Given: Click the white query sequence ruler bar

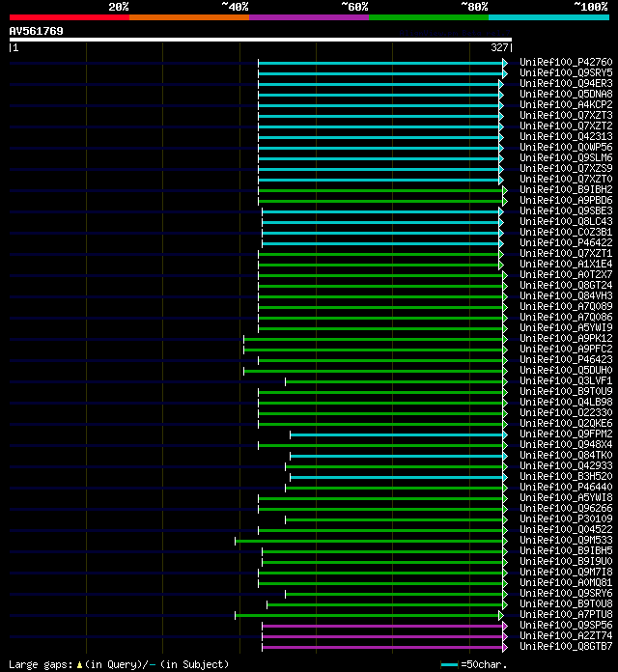Looking at the screenshot, I should tap(261, 40).
